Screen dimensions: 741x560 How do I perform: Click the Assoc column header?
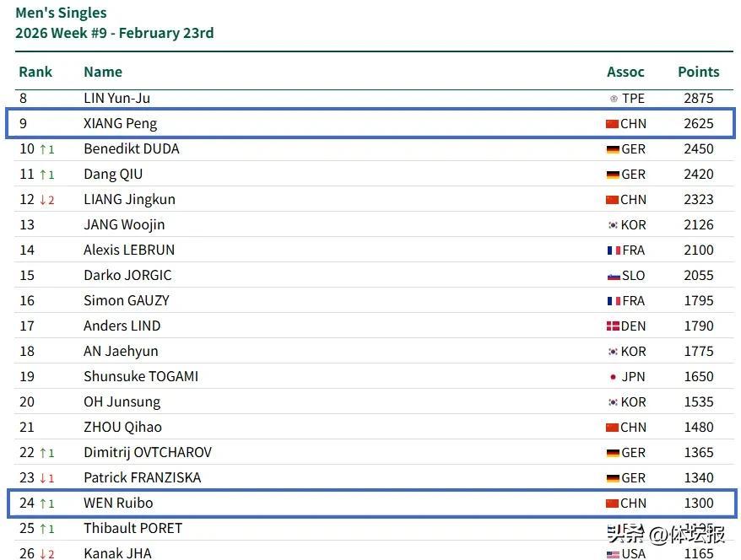[x=625, y=72]
